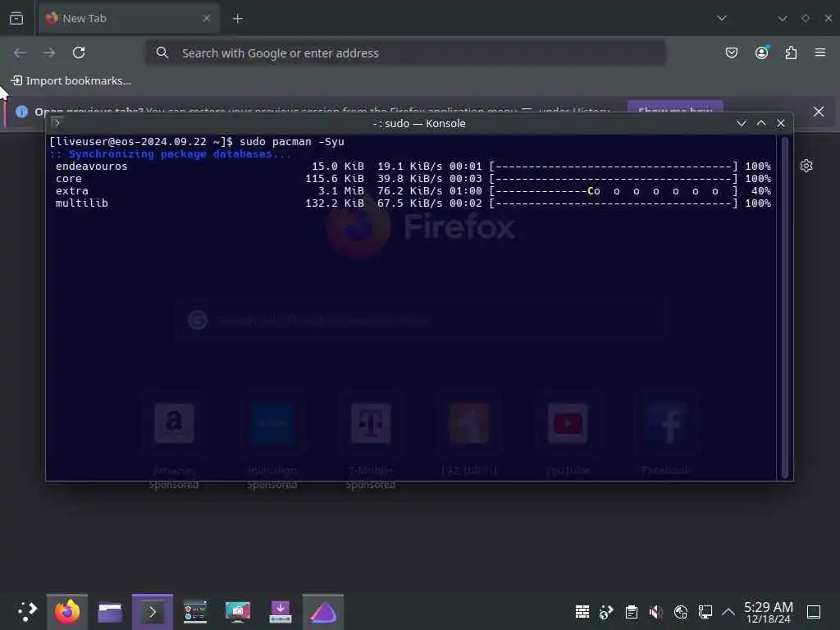Go forward one page in Firefox
This screenshot has width=840, height=630.
(x=49, y=52)
